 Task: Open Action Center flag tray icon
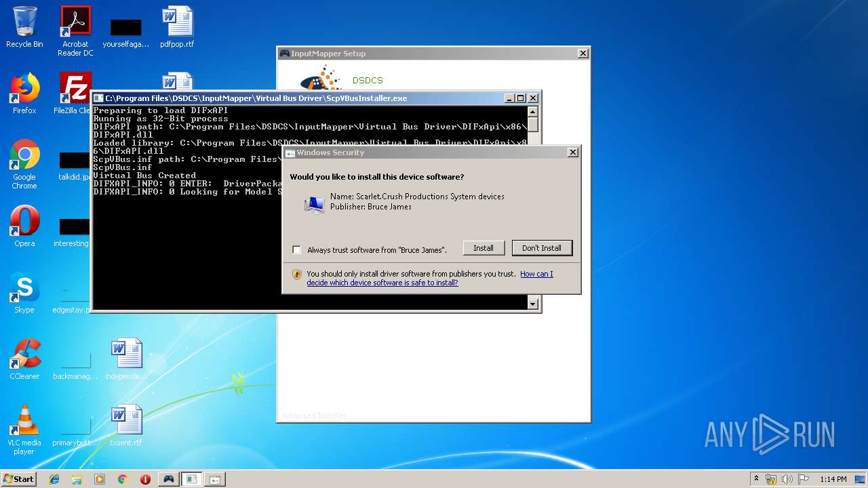(x=804, y=479)
